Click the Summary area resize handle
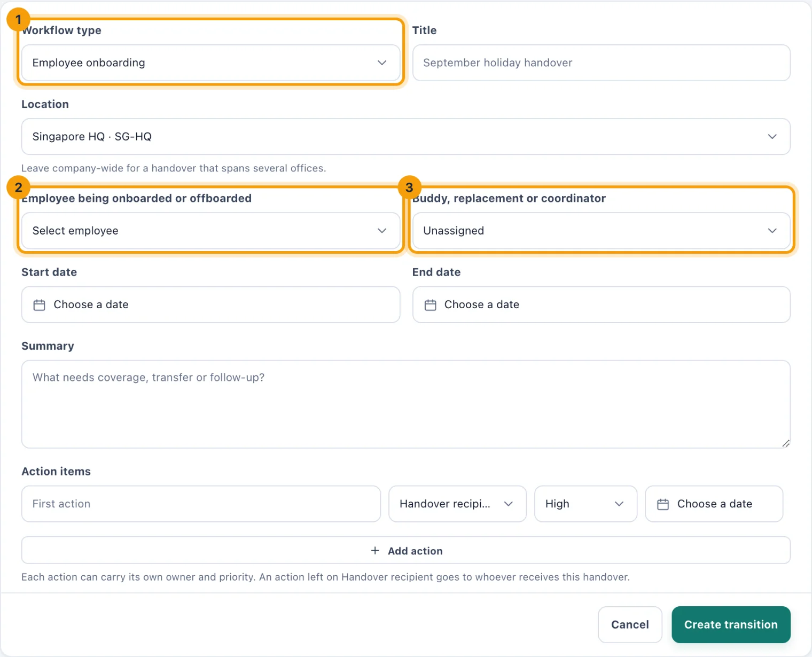 click(x=786, y=443)
